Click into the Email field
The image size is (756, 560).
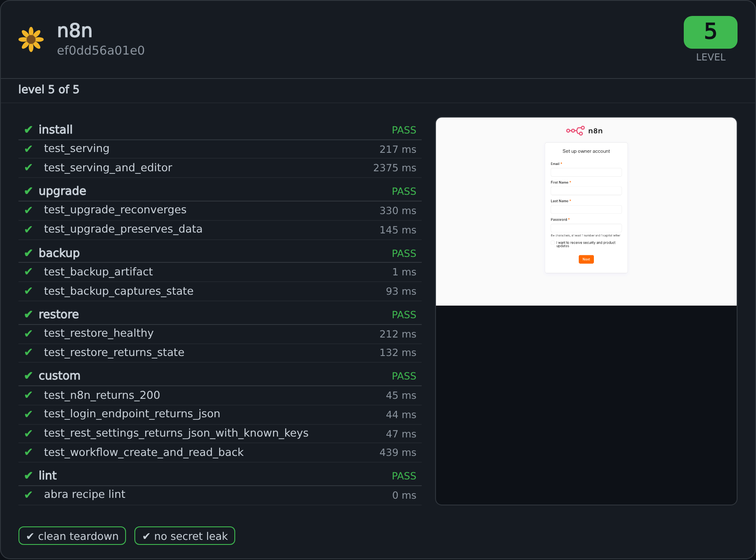(x=586, y=172)
